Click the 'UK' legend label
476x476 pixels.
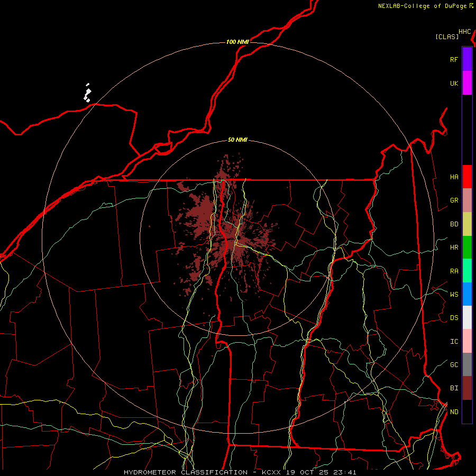[454, 84]
